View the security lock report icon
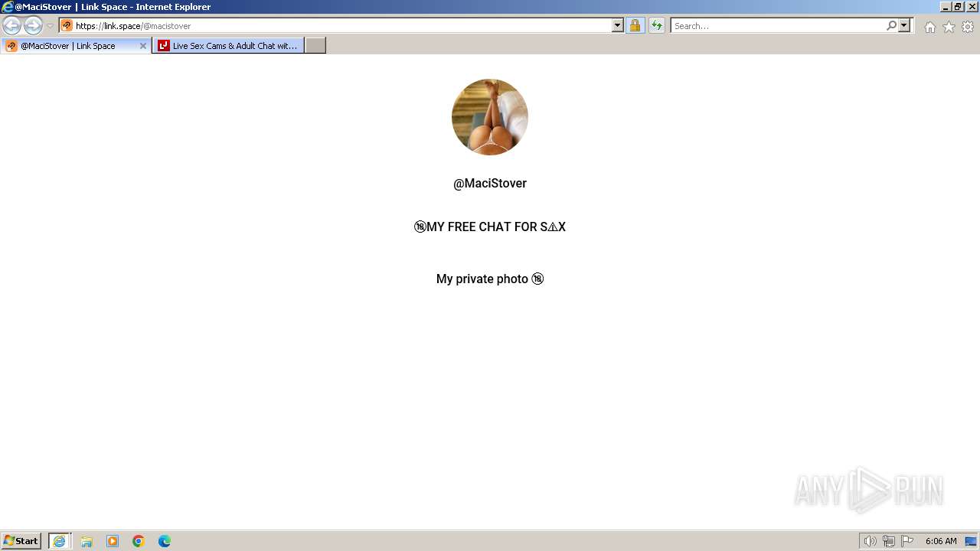The width and height of the screenshot is (980, 551). click(635, 26)
